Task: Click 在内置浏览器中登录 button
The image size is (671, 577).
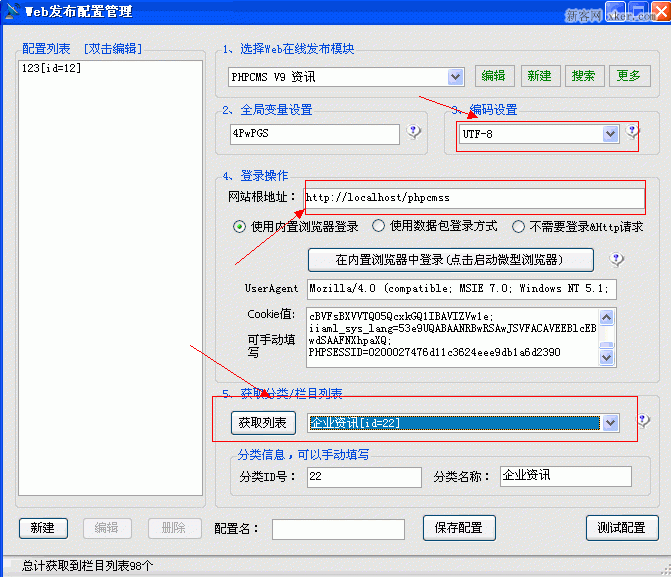Action: (450, 260)
